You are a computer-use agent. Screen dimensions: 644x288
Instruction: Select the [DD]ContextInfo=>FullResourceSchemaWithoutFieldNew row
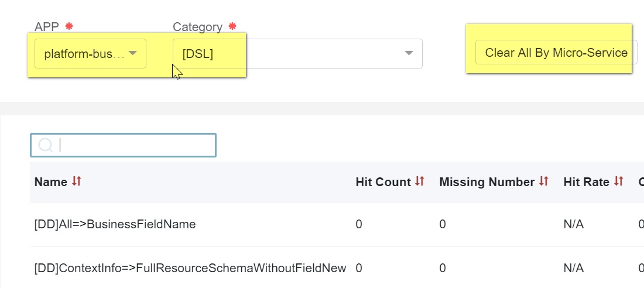tap(190, 268)
